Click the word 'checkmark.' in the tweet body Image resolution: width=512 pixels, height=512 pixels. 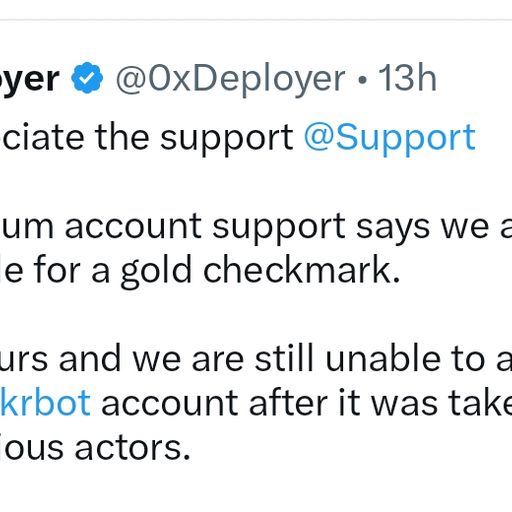pyautogui.click(x=301, y=268)
